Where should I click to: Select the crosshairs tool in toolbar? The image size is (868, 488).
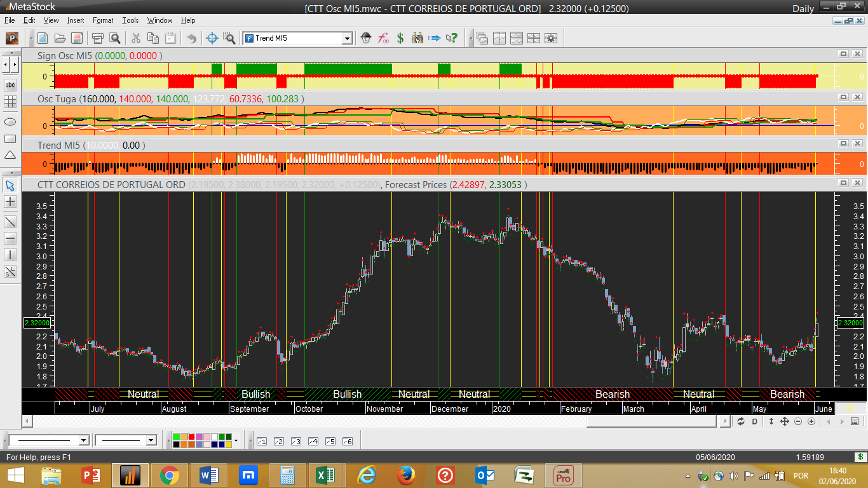pyautogui.click(x=213, y=38)
